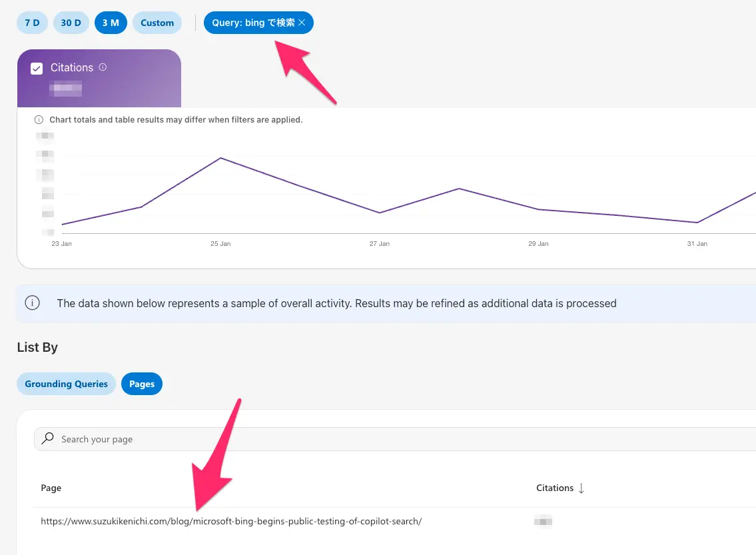Click the Query: bing filter chip label
The height and width of the screenshot is (555, 756).
pos(253,23)
